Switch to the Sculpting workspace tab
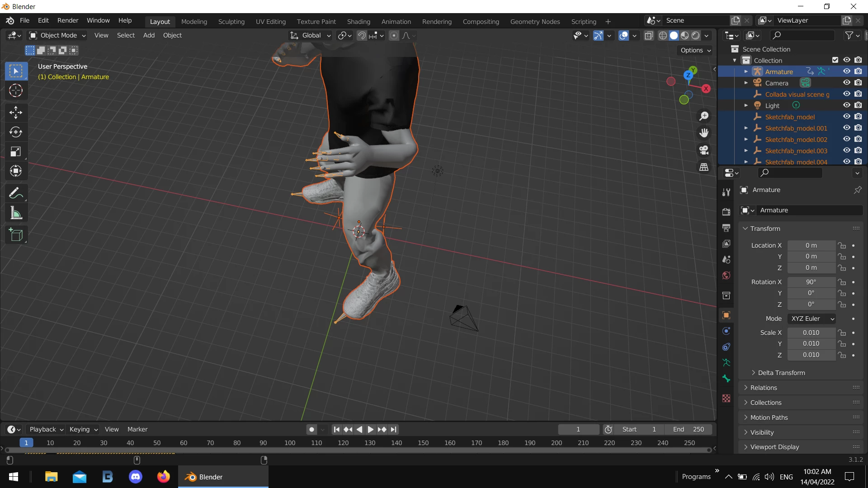The height and width of the screenshot is (488, 868). pyautogui.click(x=231, y=21)
